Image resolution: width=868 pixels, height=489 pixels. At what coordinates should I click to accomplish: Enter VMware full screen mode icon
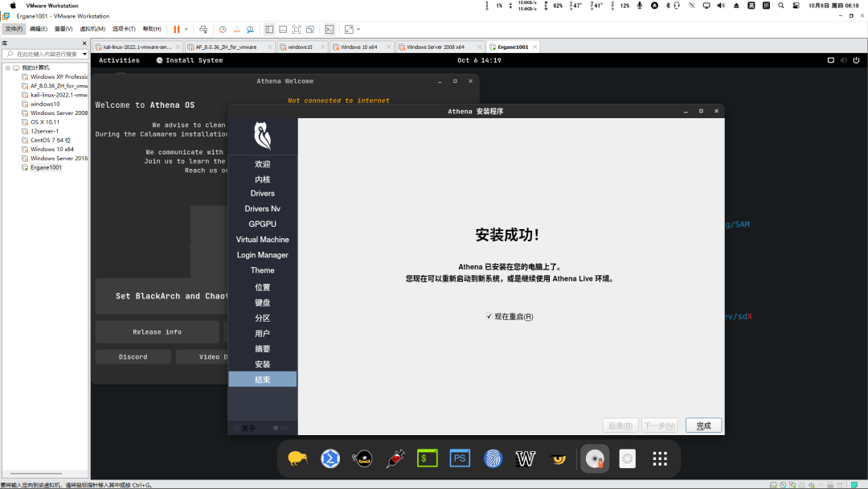[297, 29]
